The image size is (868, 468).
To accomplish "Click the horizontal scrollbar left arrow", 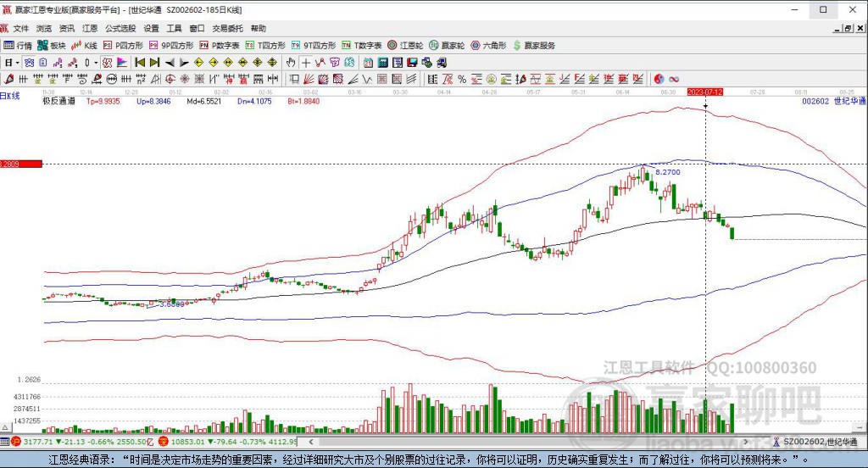I will [x=310, y=442].
